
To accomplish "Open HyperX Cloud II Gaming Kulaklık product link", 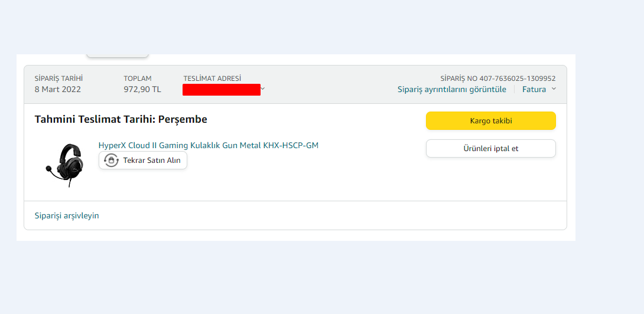I will 208,145.
